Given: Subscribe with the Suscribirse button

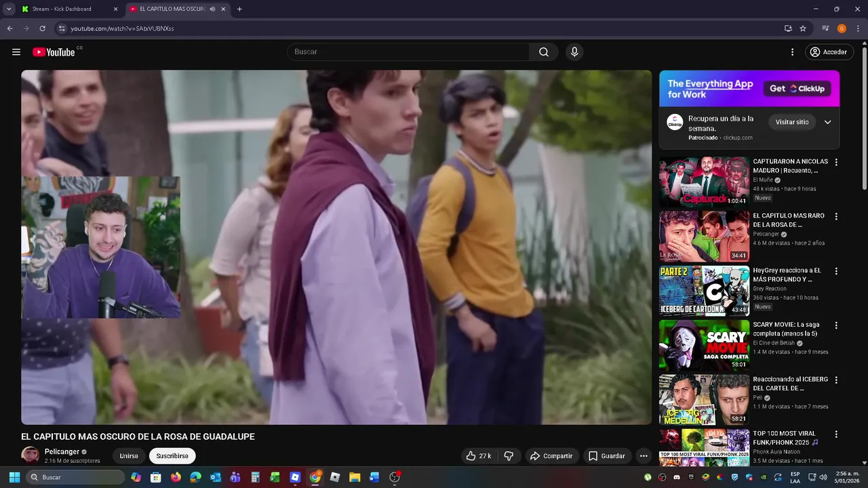Looking at the screenshot, I should coord(172,456).
